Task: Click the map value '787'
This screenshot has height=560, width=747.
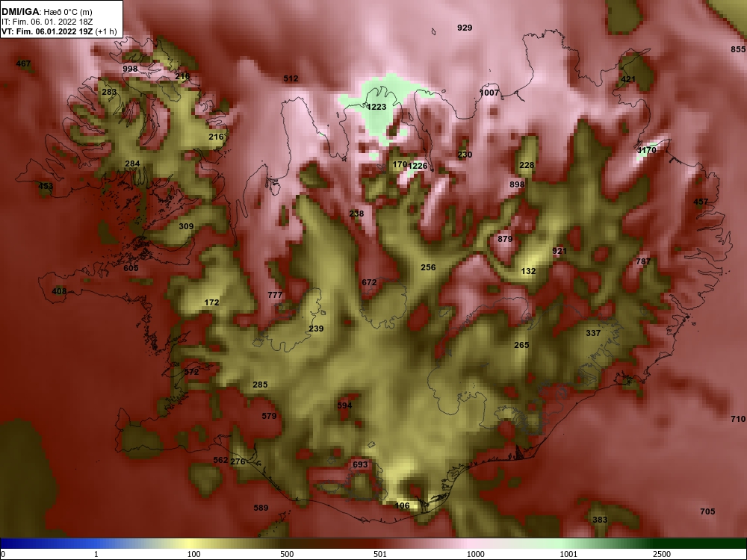Action: point(643,261)
